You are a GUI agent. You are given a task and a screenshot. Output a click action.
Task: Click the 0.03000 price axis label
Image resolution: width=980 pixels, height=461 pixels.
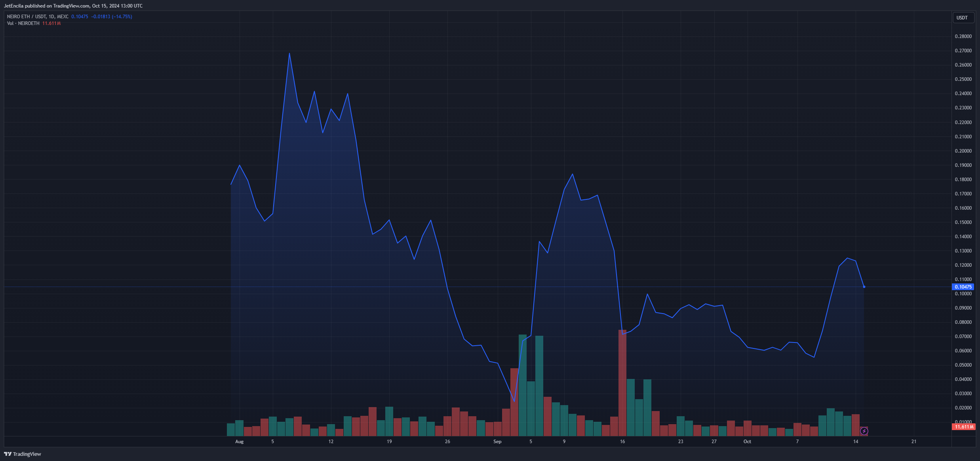click(963, 394)
